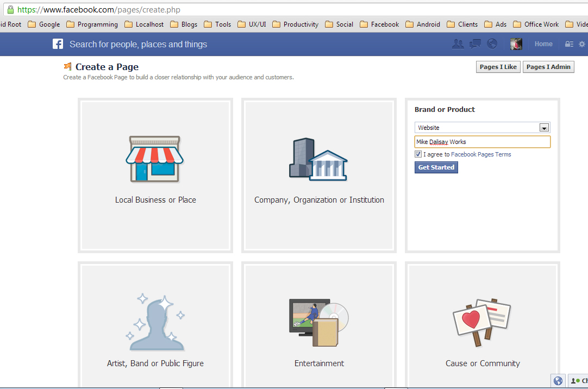The height and width of the screenshot is (389, 588).
Task: Open account settings gear icon
Action: [x=582, y=44]
